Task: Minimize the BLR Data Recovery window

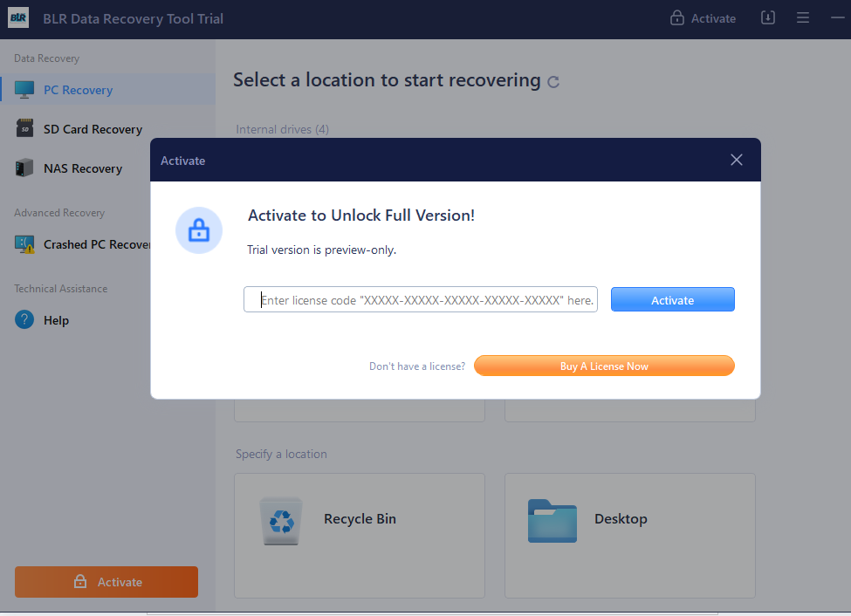Action: coord(837,18)
